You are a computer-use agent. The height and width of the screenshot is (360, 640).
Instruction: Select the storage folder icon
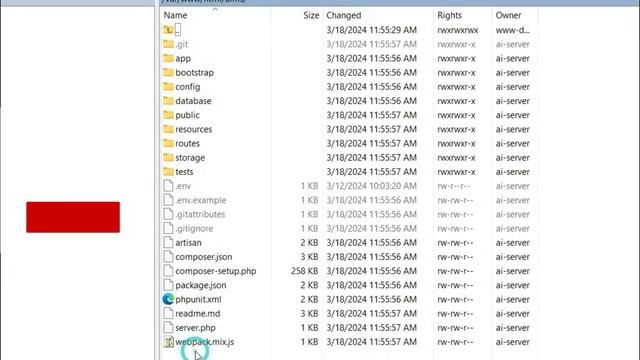[x=168, y=158]
